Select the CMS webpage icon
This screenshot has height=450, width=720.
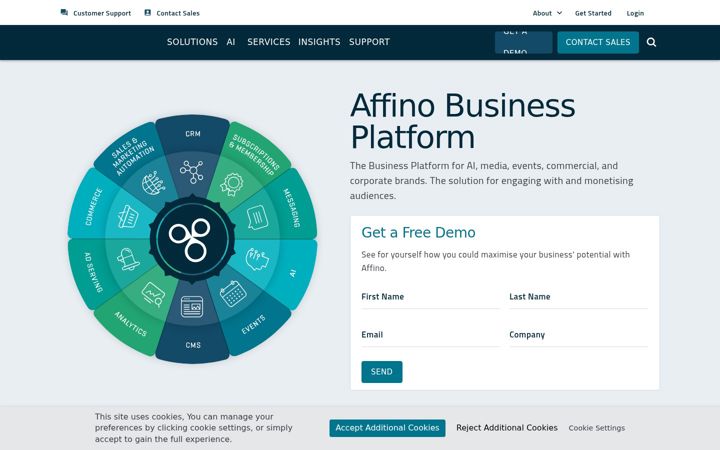coord(192,307)
